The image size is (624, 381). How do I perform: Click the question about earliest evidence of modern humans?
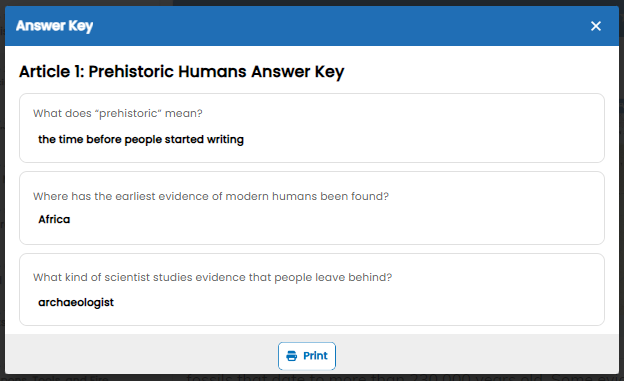pos(211,196)
